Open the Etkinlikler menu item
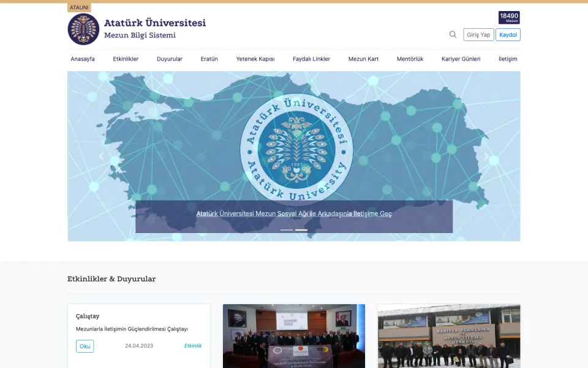The image size is (588, 368). pos(126,59)
